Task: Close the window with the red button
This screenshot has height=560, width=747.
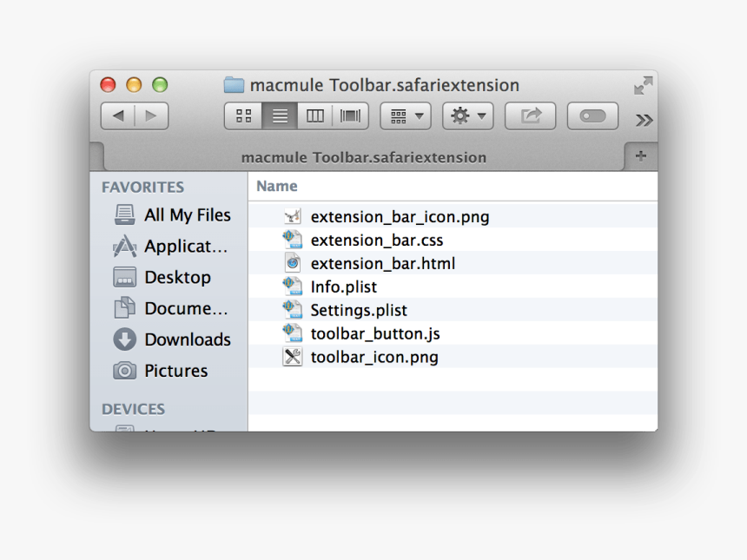Action: tap(109, 85)
